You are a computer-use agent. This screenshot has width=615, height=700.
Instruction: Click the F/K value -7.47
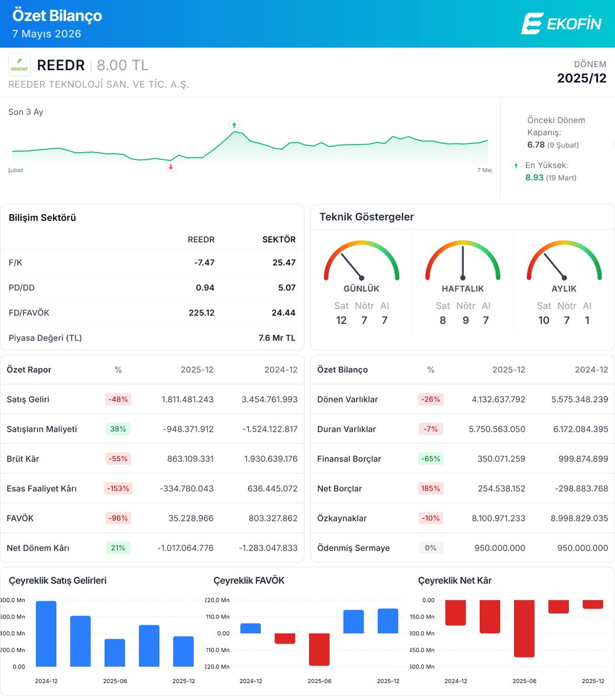tap(204, 262)
